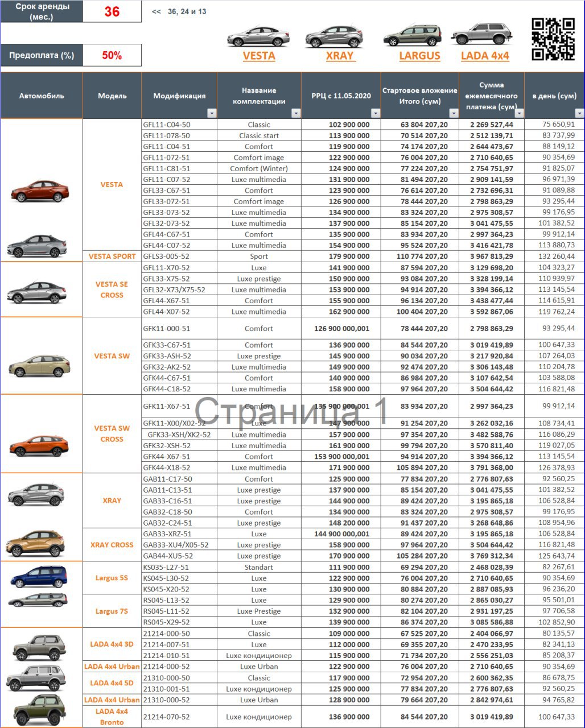Select the VESTA SPORT model cell
Screen dimensions: 585x728
pos(112,256)
